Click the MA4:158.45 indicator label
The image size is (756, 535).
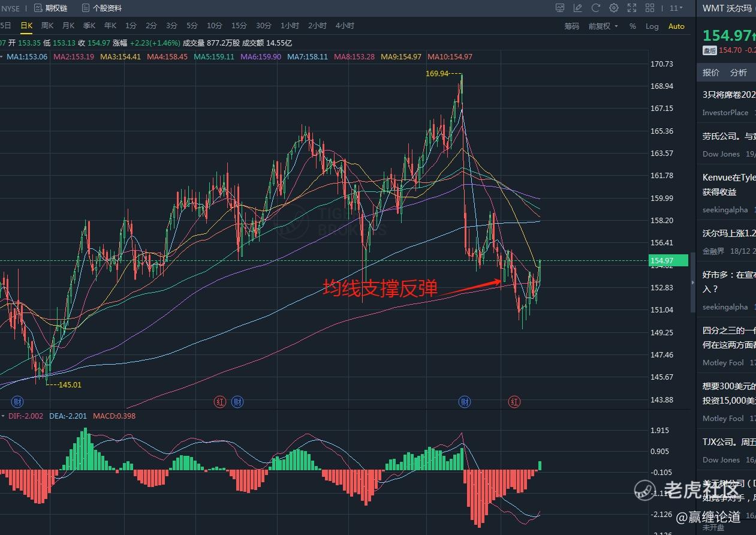click(167, 57)
